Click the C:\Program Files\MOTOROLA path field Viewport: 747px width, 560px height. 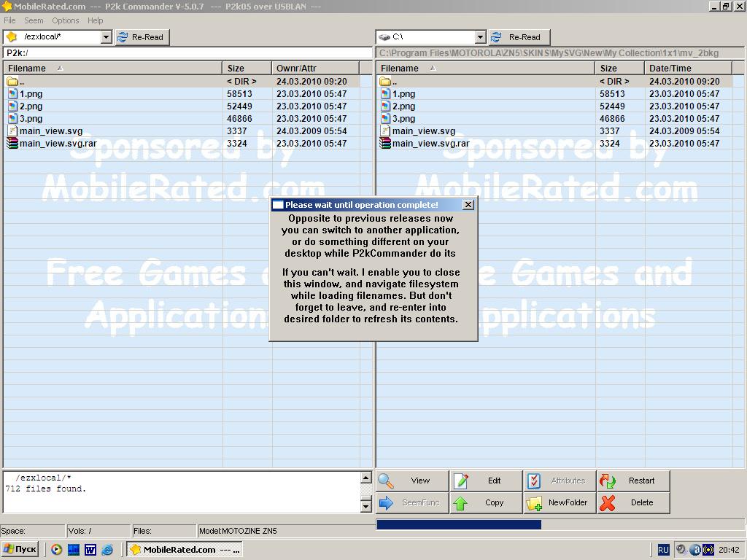pos(560,52)
